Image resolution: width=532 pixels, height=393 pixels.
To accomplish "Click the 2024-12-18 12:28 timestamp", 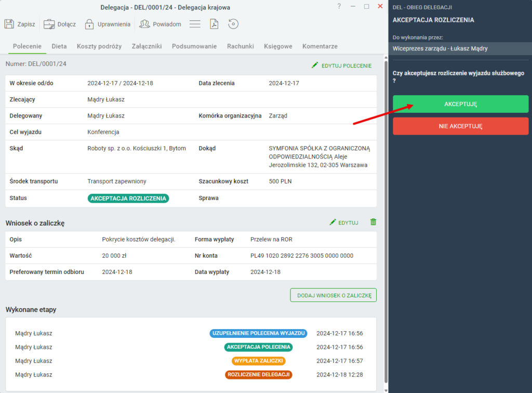I will tap(340, 375).
